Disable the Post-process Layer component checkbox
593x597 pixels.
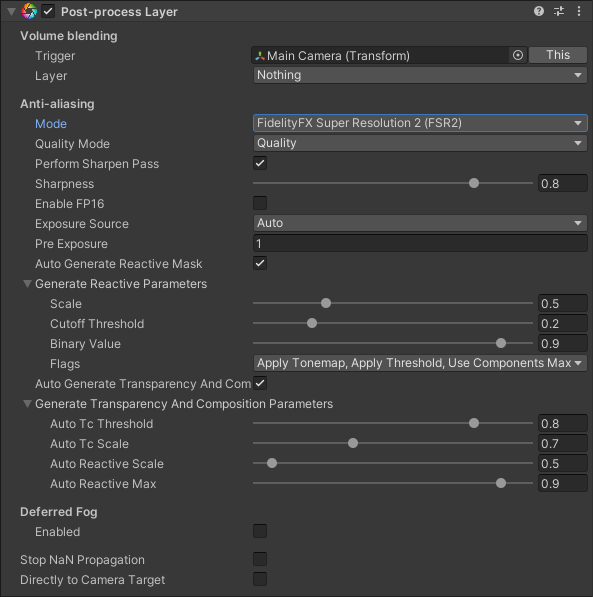click(x=48, y=11)
